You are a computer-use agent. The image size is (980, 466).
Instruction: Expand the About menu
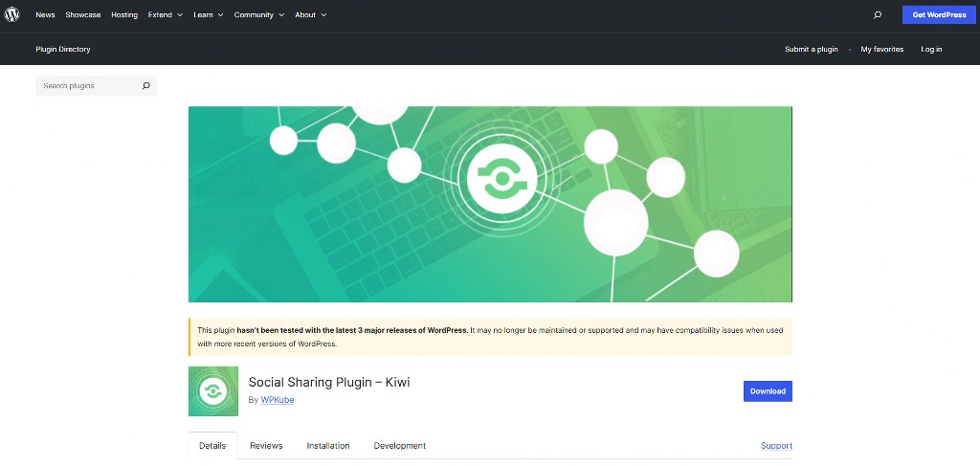pos(311,15)
